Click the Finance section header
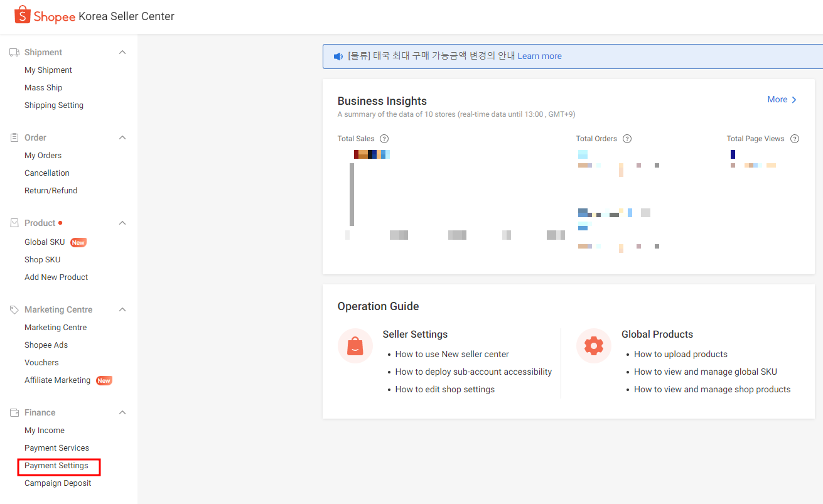 pos(40,412)
